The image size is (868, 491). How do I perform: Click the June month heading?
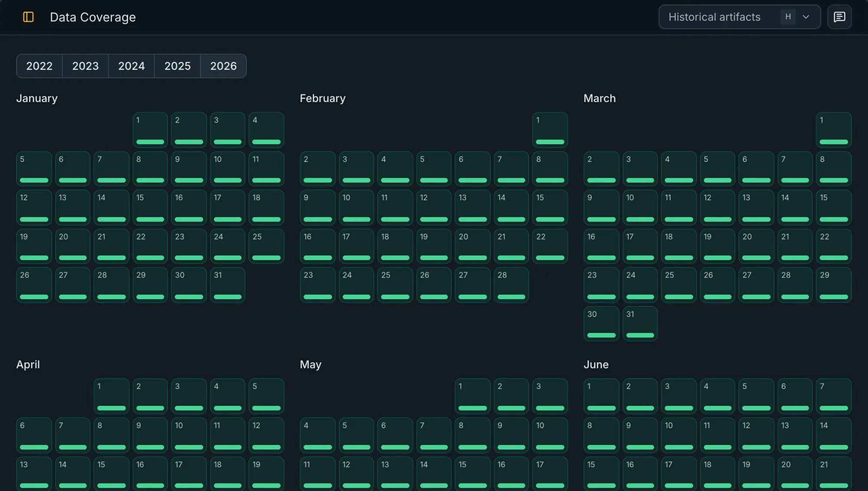[596, 365]
